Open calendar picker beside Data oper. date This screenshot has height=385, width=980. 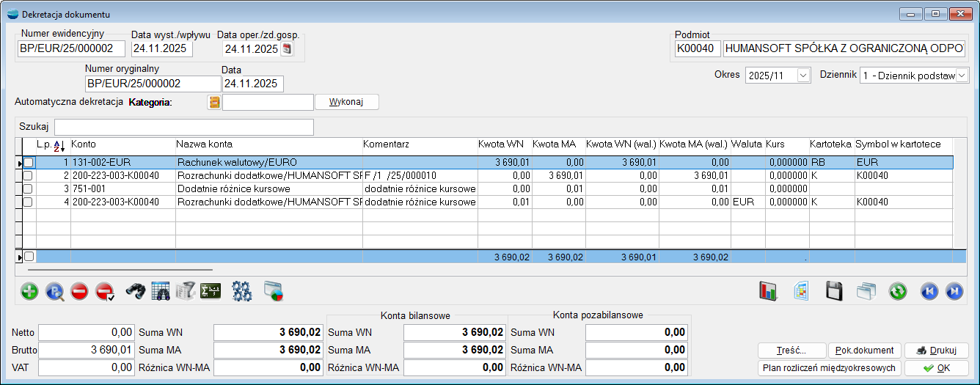point(287,49)
